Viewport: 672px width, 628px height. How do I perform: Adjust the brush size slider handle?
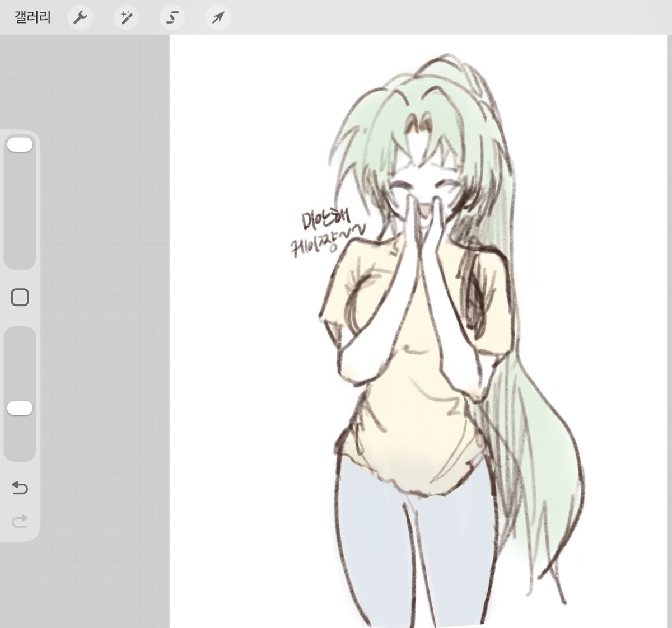coord(20,145)
